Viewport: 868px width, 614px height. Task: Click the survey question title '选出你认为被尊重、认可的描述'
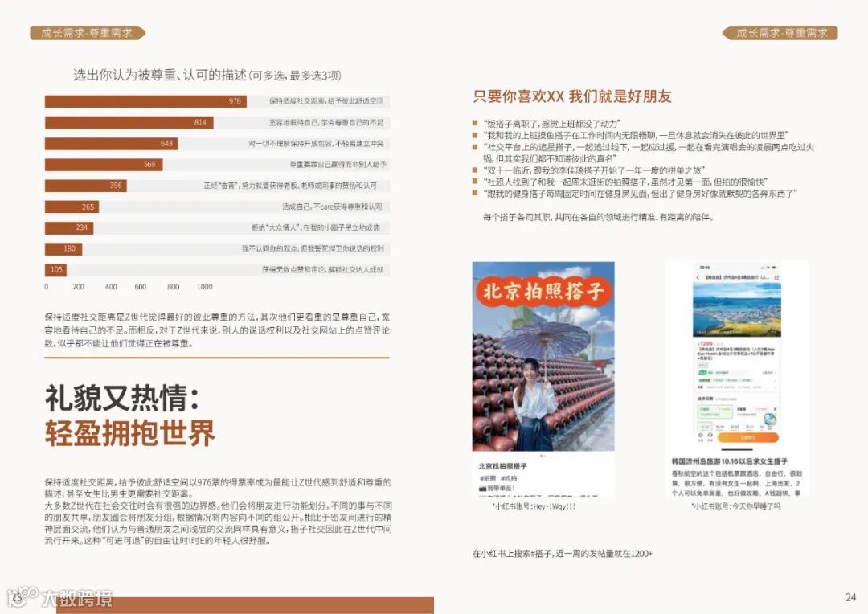[160, 75]
